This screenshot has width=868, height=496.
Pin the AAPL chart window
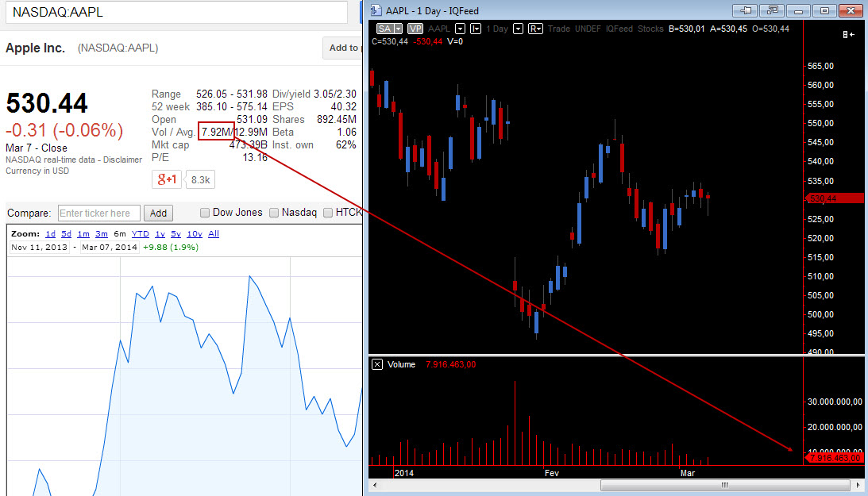tap(745, 10)
